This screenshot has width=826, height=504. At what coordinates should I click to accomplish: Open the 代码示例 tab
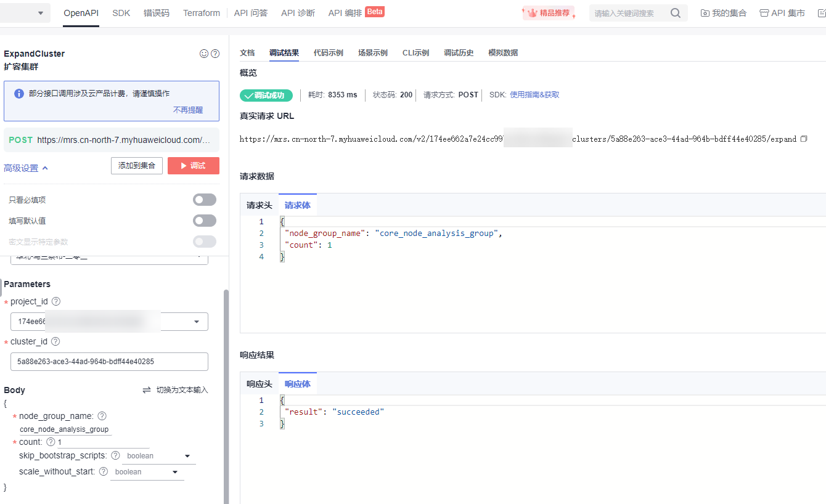tap(329, 53)
